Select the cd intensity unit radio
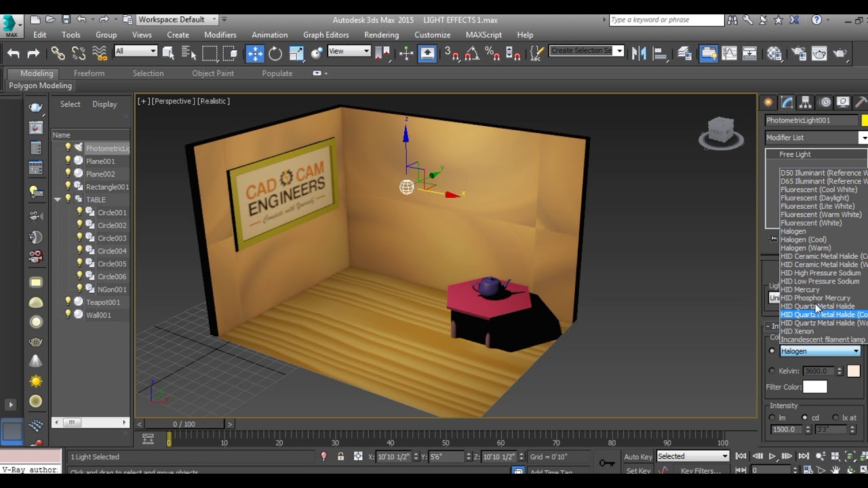Viewport: 868px width, 488px height. click(x=805, y=418)
